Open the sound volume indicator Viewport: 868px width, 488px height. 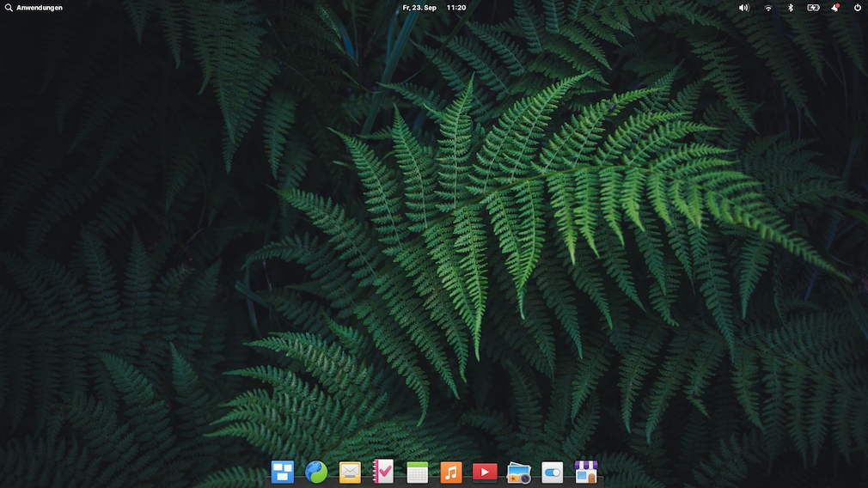(743, 8)
